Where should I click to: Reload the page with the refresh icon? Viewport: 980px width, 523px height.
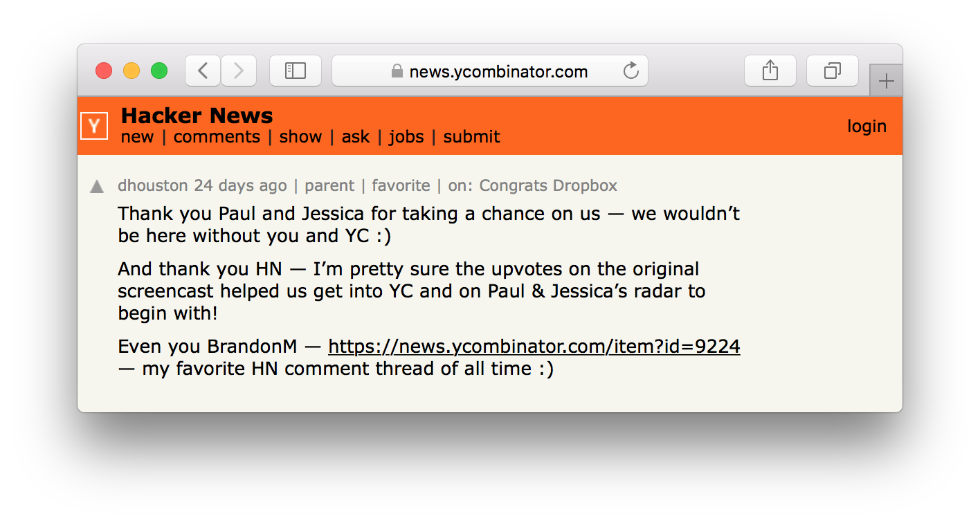pos(630,71)
